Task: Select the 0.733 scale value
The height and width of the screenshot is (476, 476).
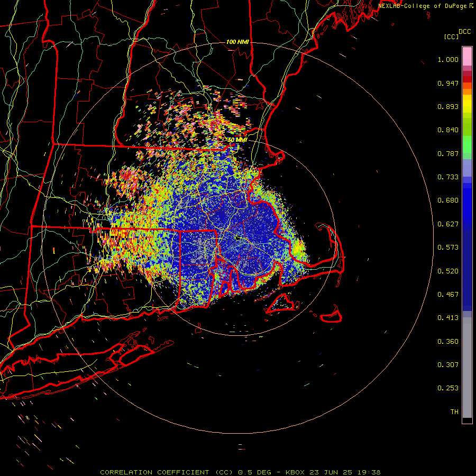Action: tap(448, 177)
